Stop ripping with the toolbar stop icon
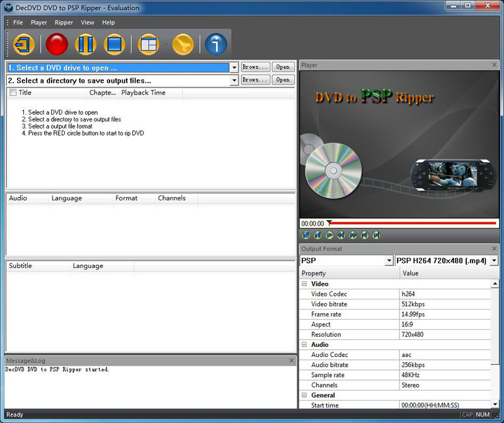The height and width of the screenshot is (423, 504). click(x=114, y=44)
